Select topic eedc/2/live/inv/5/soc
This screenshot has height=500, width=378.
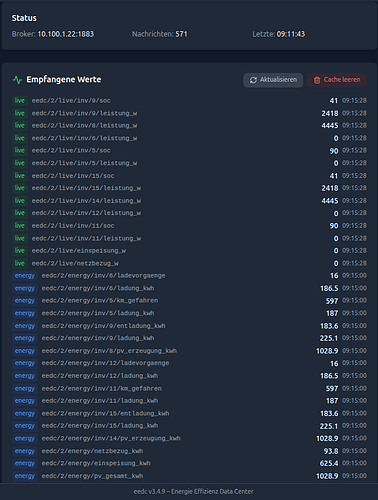pos(71,151)
